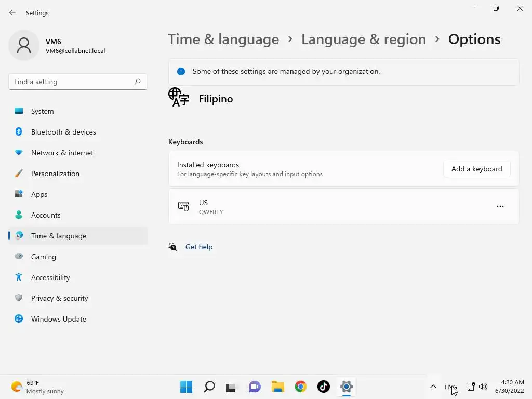
Task: Open the Bluetooth & devices settings icon
Action: click(19, 132)
